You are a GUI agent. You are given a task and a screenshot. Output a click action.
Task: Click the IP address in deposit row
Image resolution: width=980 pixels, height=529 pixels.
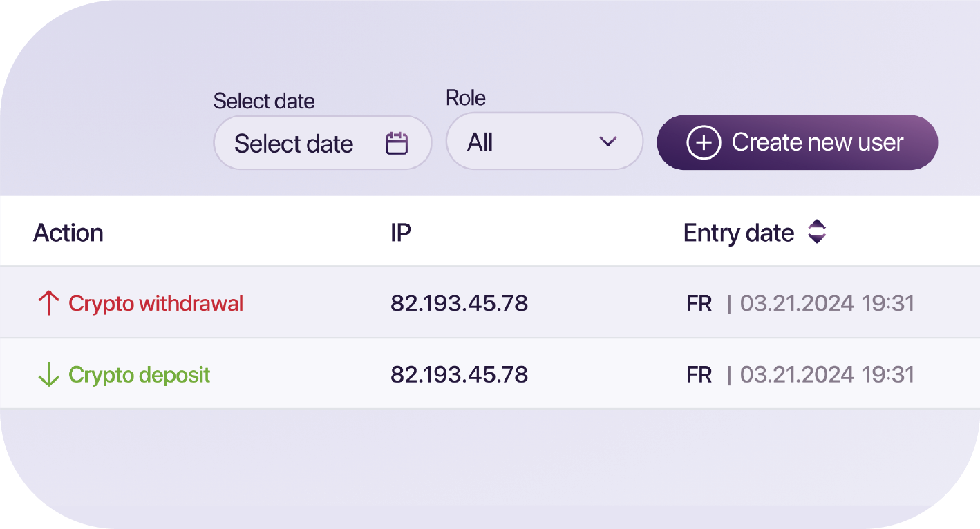(x=459, y=375)
